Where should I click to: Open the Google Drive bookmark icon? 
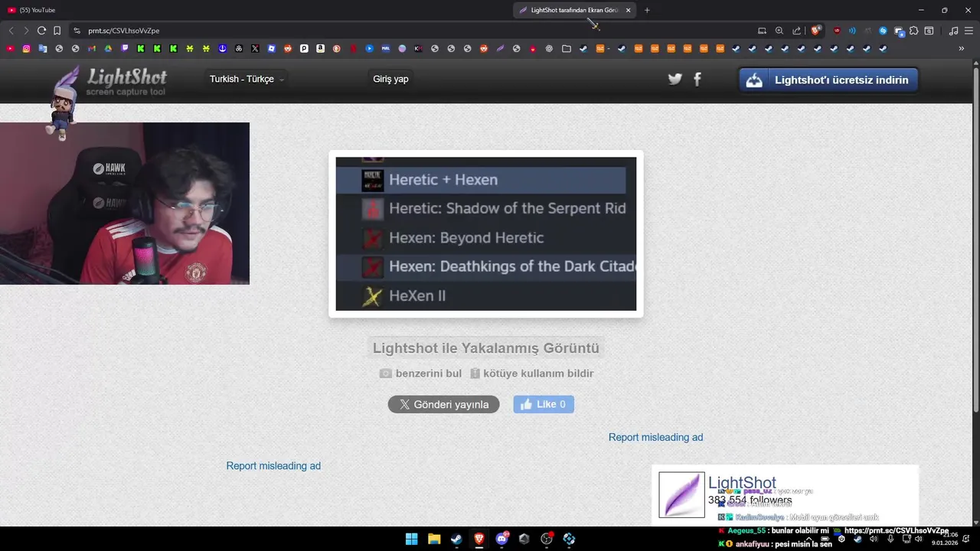pyautogui.click(x=108, y=48)
